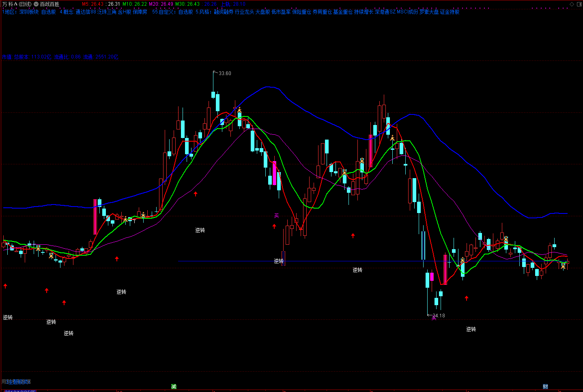Open 保障房 concept link
Screen dimensions: 583x392
[x=140, y=12]
